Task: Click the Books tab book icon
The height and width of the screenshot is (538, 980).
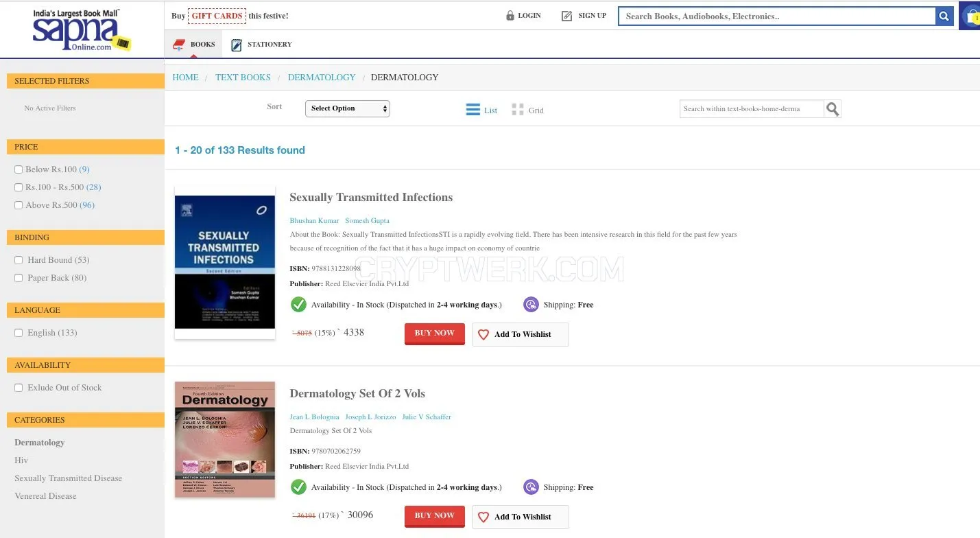Action: coord(179,45)
